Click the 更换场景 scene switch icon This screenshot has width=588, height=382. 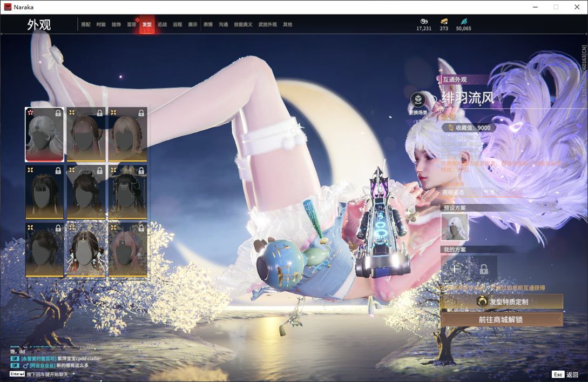(x=418, y=100)
